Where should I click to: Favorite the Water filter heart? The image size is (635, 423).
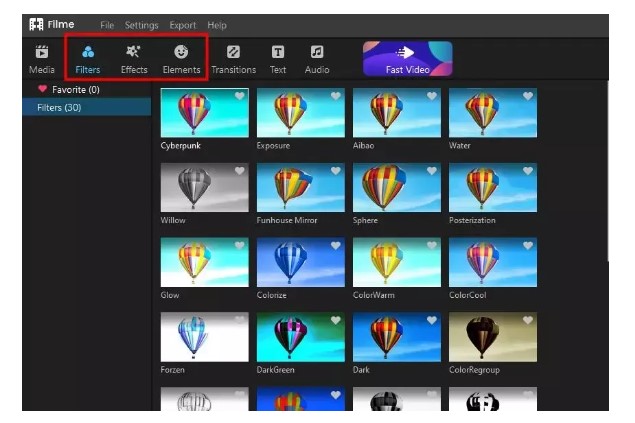528,96
